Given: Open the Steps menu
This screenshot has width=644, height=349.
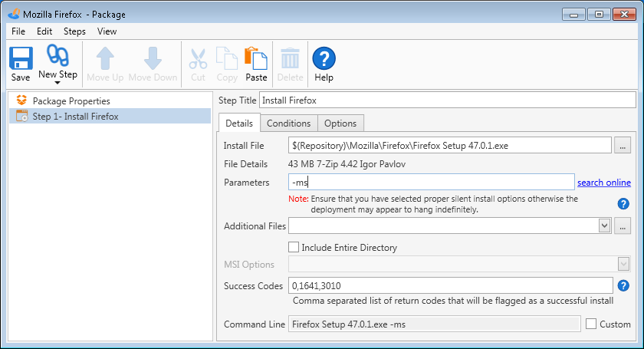Looking at the screenshot, I should [x=74, y=31].
